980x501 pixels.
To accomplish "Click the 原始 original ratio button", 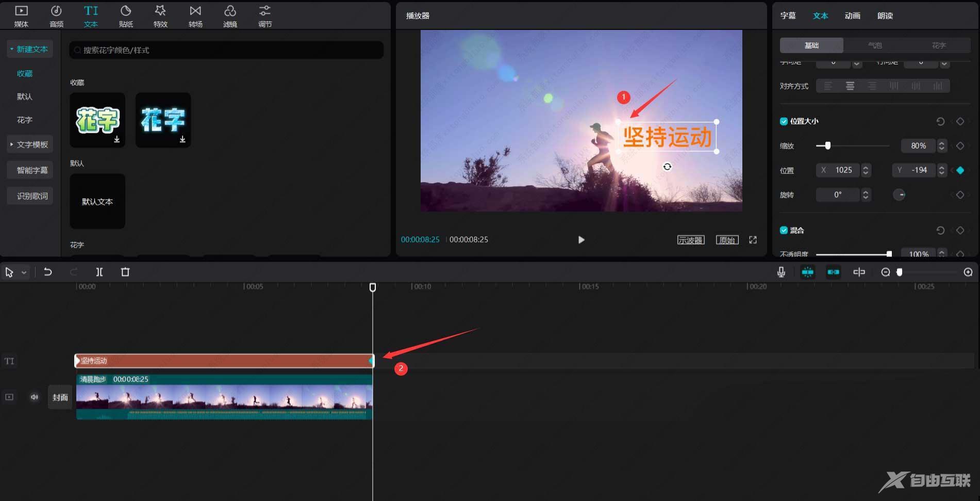I will pos(727,240).
